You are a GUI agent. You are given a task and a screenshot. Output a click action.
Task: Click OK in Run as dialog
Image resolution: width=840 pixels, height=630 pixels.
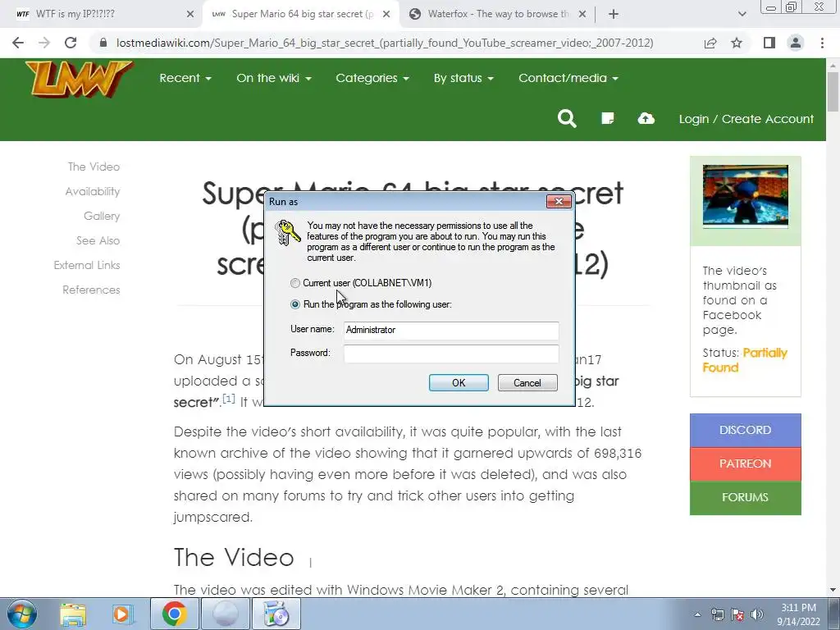459,382
